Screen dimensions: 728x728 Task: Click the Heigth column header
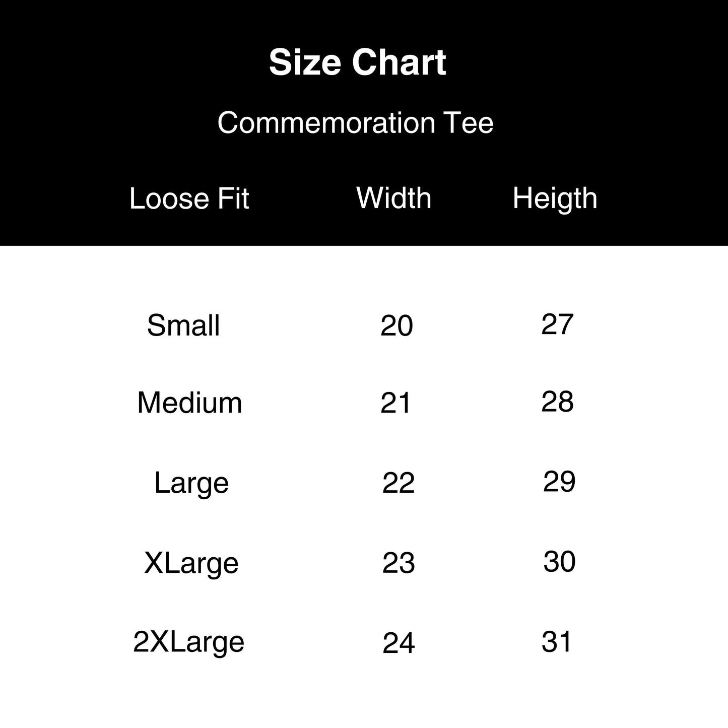click(x=555, y=197)
